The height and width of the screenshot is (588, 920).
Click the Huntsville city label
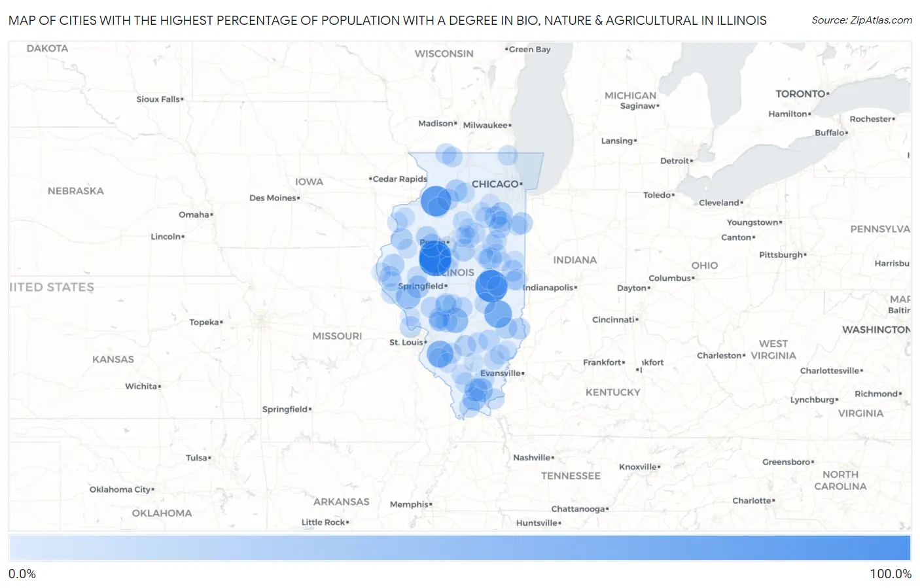(x=537, y=523)
